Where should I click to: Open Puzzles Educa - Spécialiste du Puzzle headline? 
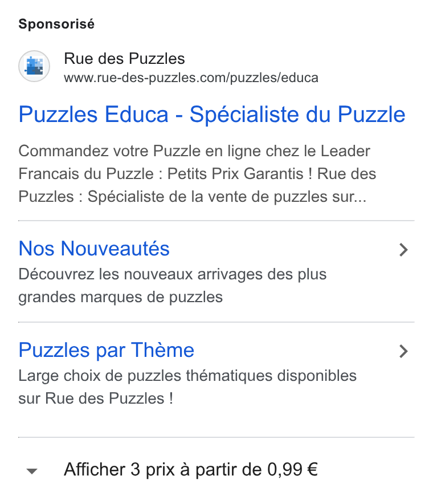(x=212, y=115)
